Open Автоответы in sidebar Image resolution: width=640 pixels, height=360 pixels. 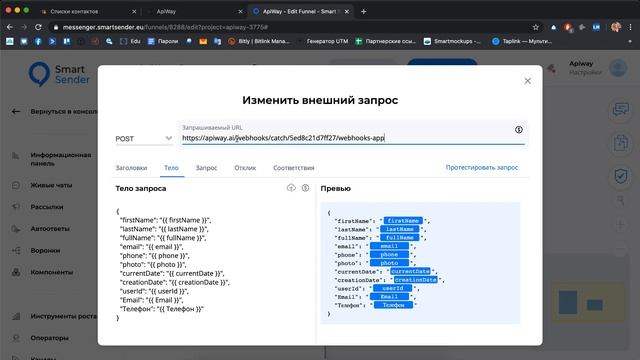tap(50, 229)
